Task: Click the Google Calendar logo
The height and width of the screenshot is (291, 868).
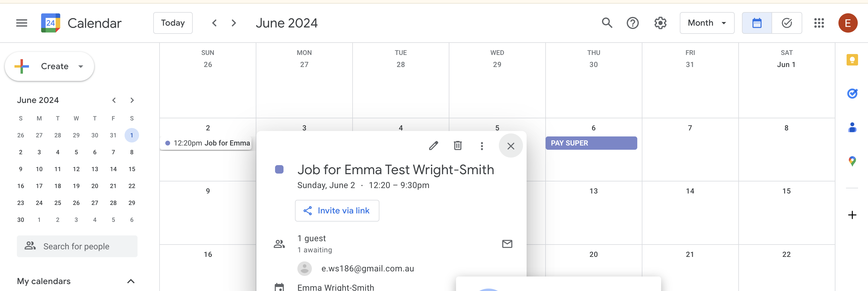Action: tap(51, 23)
